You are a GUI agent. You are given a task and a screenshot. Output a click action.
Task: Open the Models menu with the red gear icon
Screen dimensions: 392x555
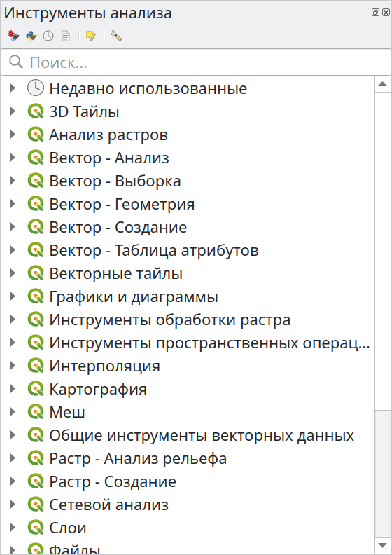coord(13,36)
